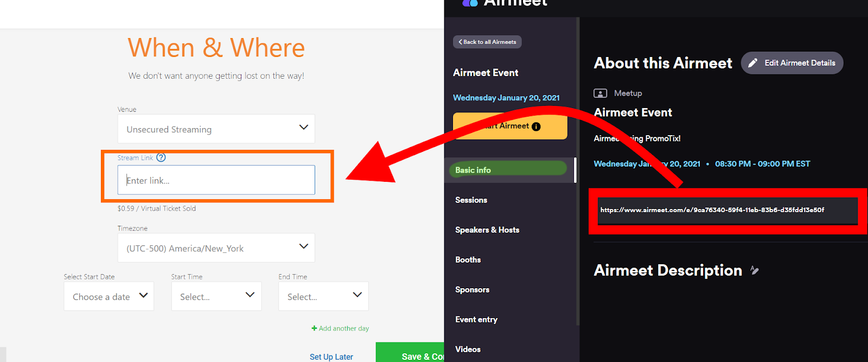Open the Booths section in sidebar
The width and height of the screenshot is (868, 362).
(x=468, y=259)
